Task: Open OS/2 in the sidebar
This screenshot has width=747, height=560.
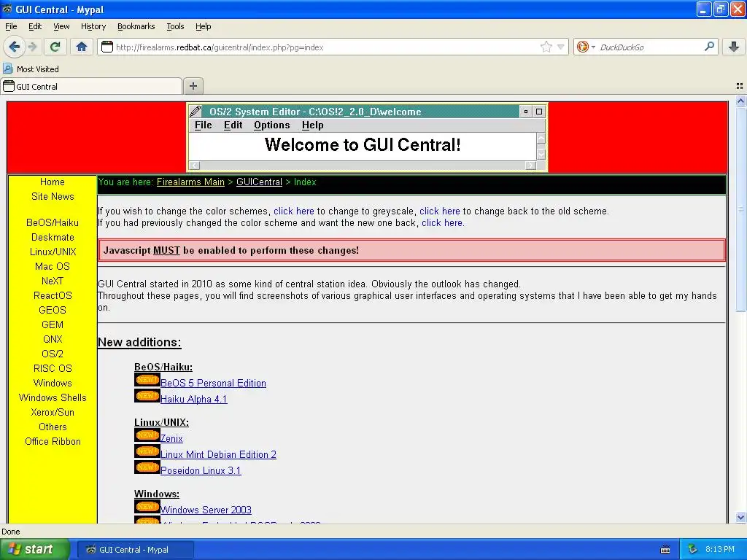Action: (x=53, y=354)
